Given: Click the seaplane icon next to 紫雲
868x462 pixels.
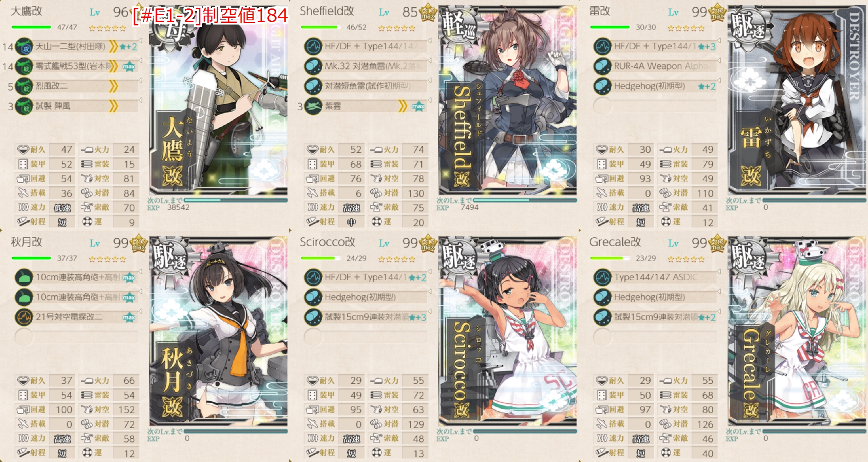Looking at the screenshot, I should pos(313,106).
